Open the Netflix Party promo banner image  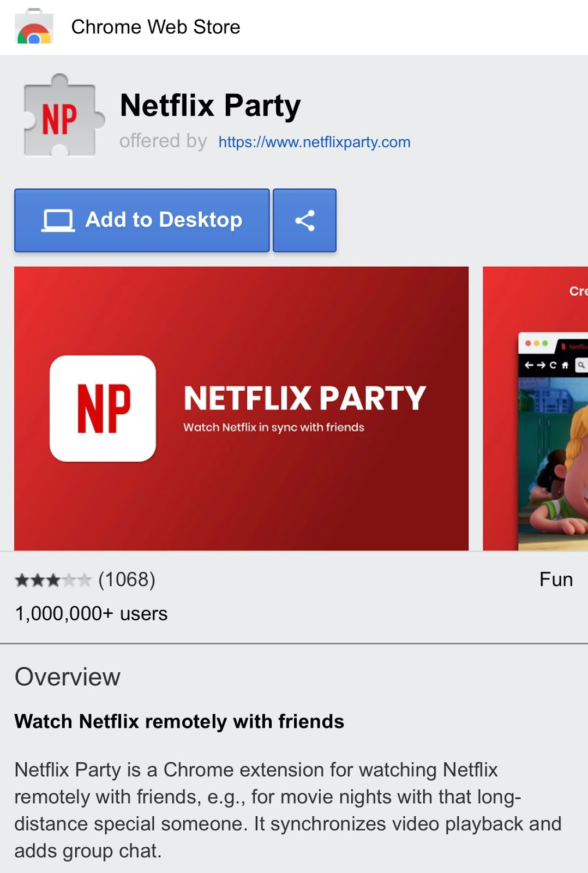[241, 408]
